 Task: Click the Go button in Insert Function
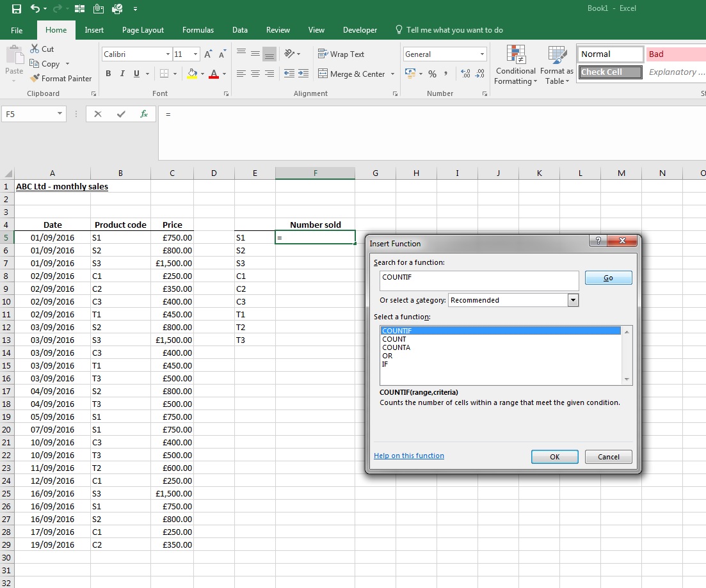pyautogui.click(x=608, y=278)
